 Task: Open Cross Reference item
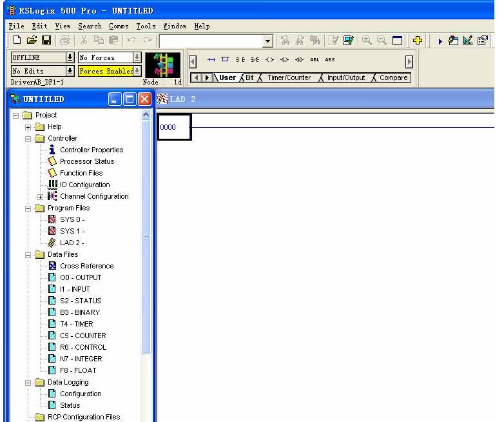coord(87,266)
